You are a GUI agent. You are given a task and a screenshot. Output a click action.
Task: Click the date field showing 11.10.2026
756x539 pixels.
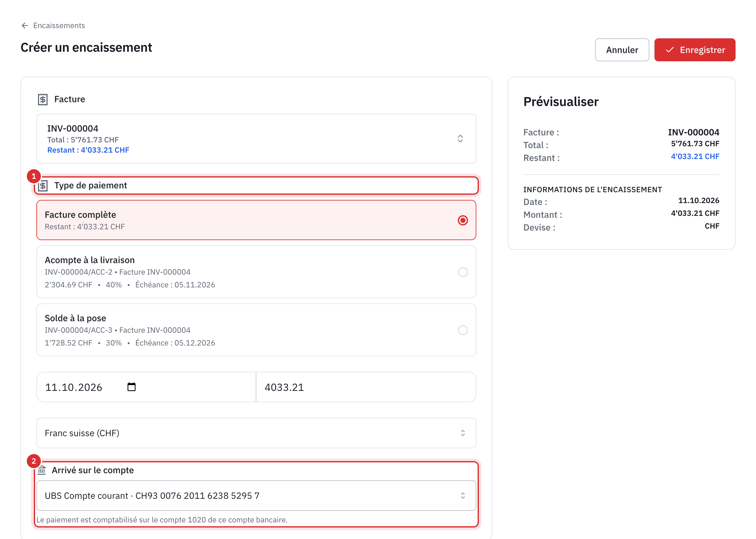click(146, 387)
